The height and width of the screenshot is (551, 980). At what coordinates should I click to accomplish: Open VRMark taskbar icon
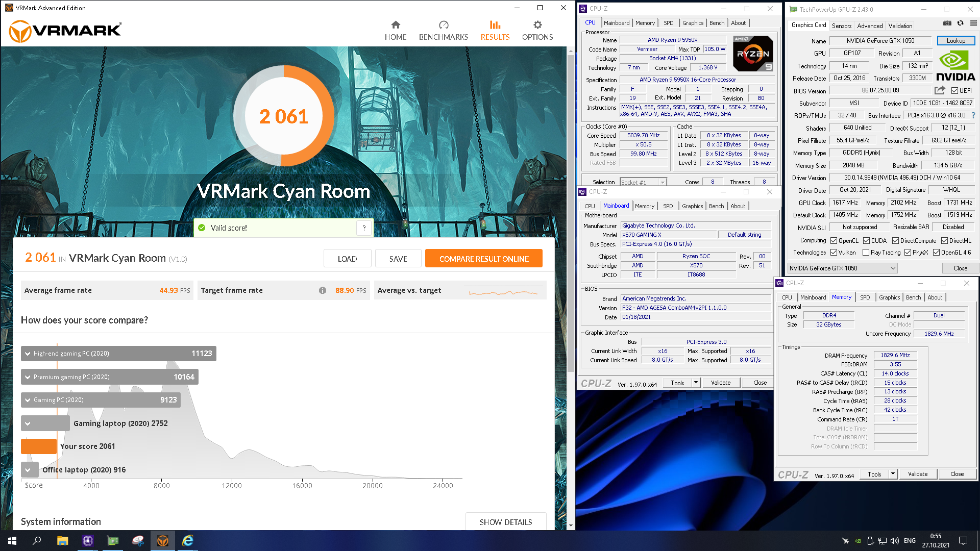163,541
